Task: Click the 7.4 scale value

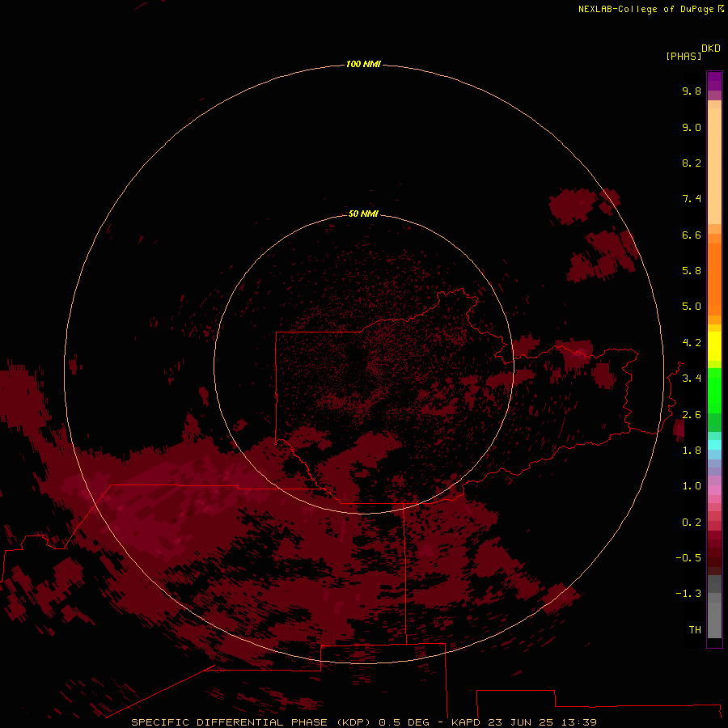Action: point(692,199)
